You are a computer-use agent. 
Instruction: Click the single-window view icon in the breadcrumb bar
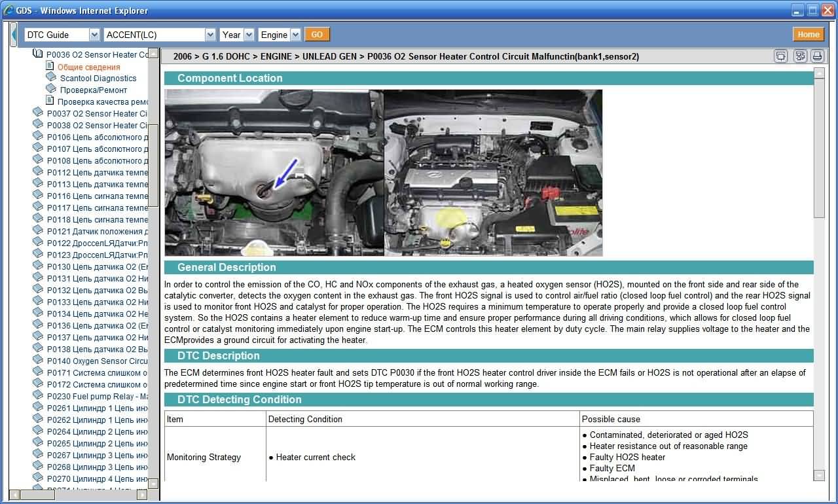click(780, 56)
